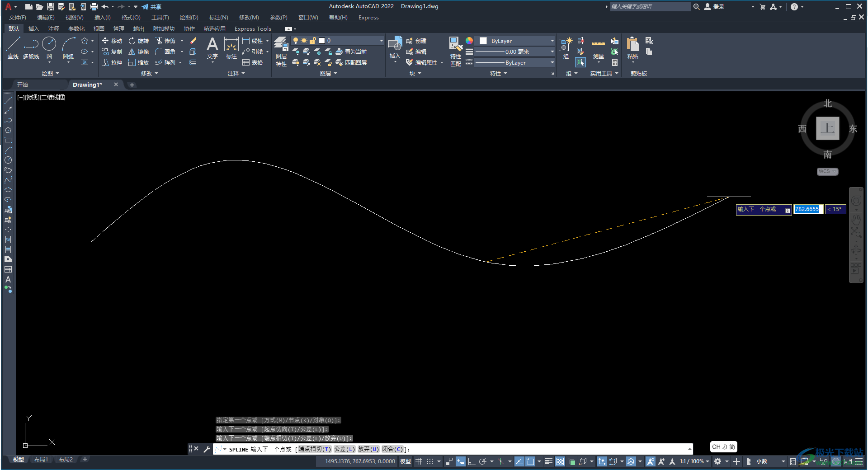This screenshot has height=470, width=868.
Task: Click Match Properties (特性匹配) icon
Action: pos(455,51)
